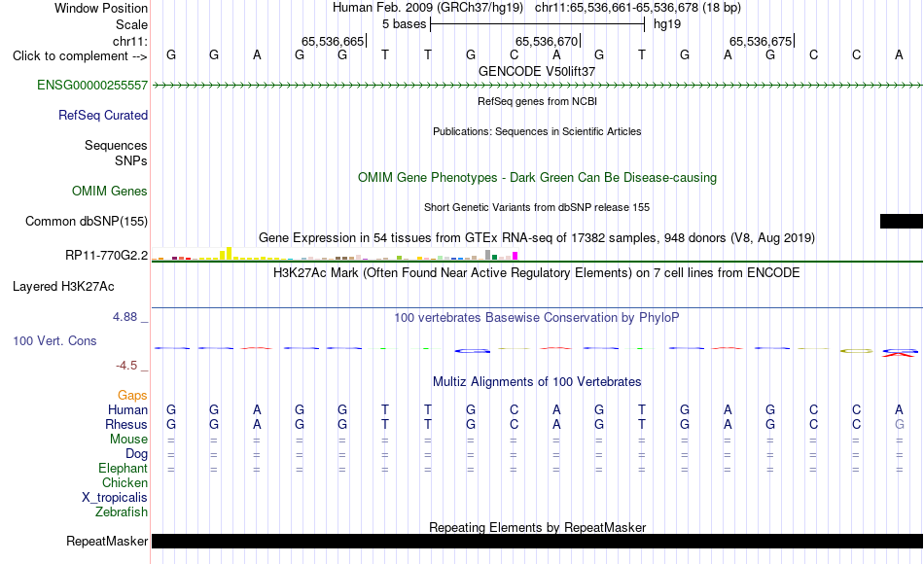Click the hg19 label beside scale bar
The width and height of the screenshot is (924, 564).
click(x=667, y=24)
